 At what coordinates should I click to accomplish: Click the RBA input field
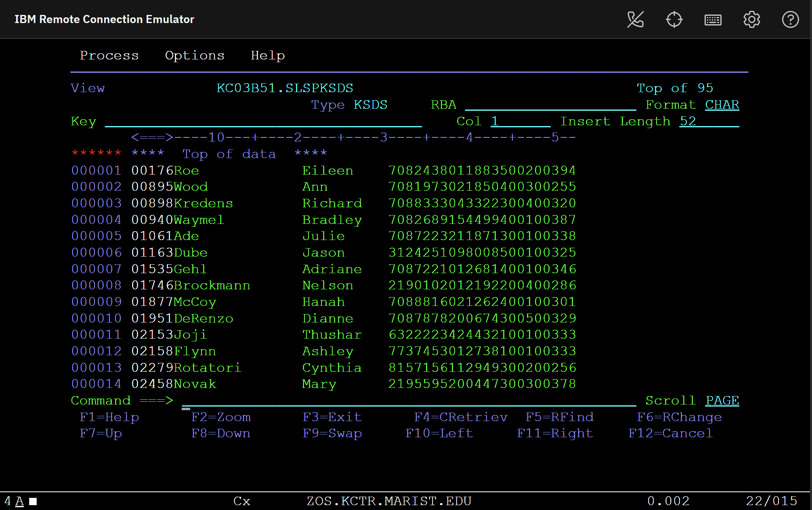pos(550,105)
